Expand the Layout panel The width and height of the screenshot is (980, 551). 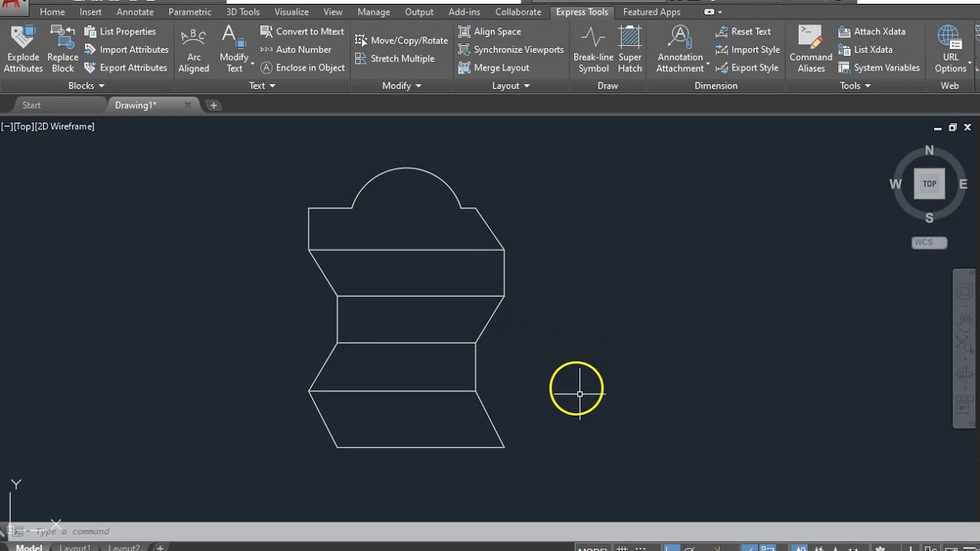[x=511, y=86]
